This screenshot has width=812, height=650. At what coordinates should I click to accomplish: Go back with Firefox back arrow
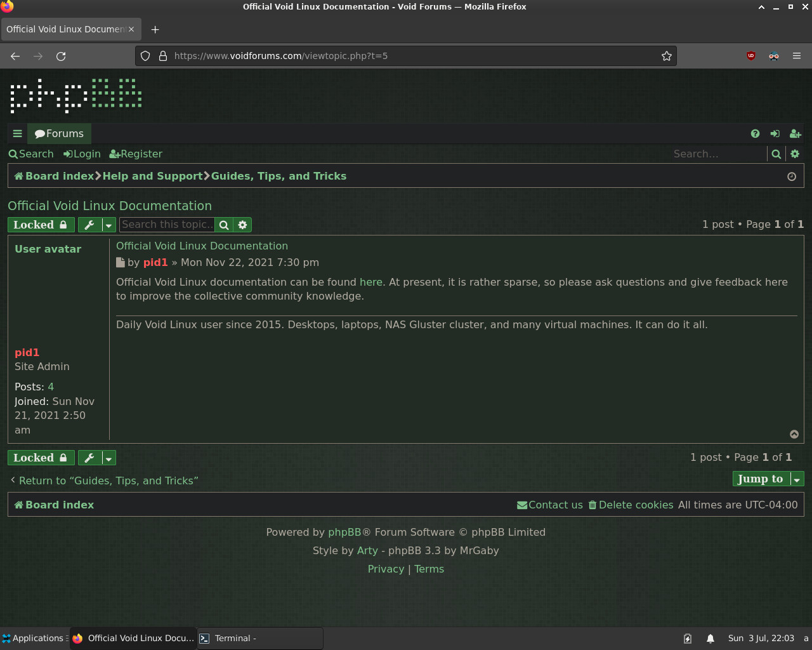coord(15,56)
